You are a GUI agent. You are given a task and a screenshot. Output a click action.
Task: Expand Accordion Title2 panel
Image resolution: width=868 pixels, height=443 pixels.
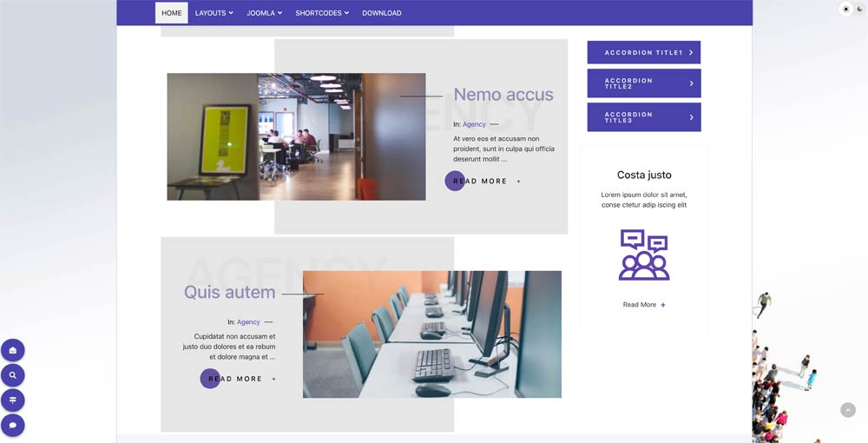644,83
